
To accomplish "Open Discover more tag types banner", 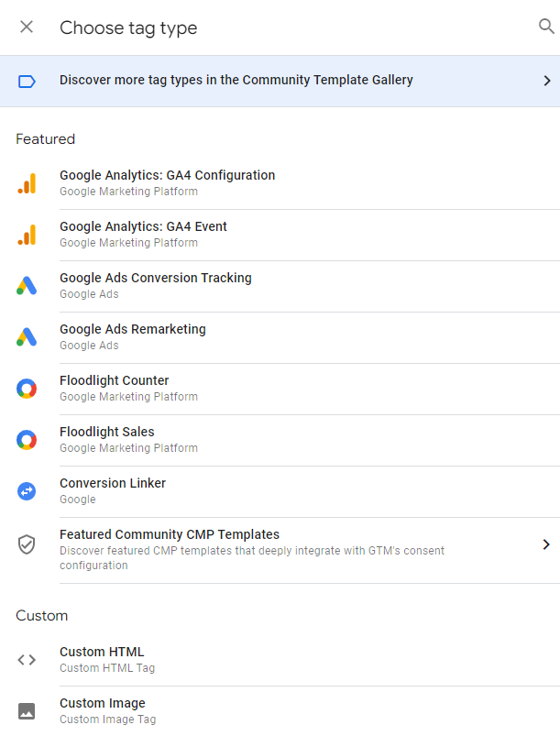I will (280, 82).
